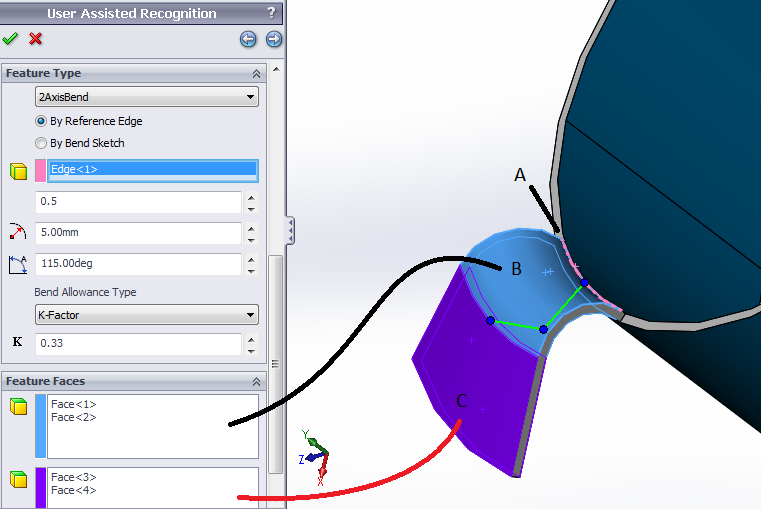This screenshot has width=762, height=531.
Task: Open the 2AxisBend feature type dropdown
Action: (x=146, y=97)
